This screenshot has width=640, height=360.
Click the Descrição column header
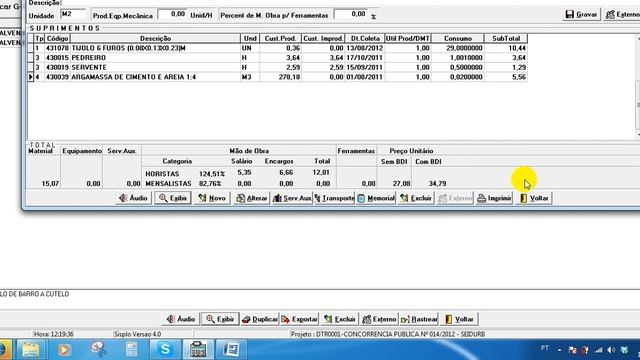pos(156,38)
